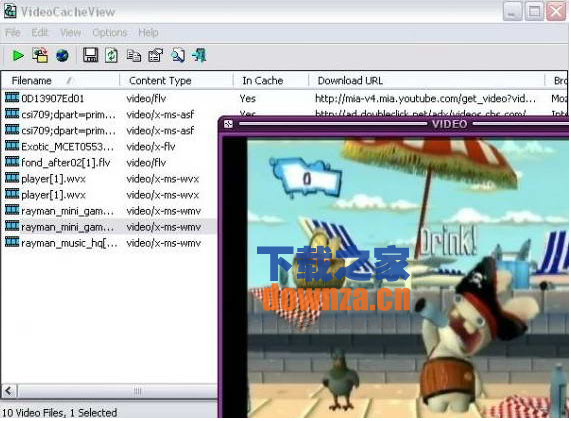The image size is (571, 421).
Task: Click the video/x-flv content type cell
Action: pos(151,147)
